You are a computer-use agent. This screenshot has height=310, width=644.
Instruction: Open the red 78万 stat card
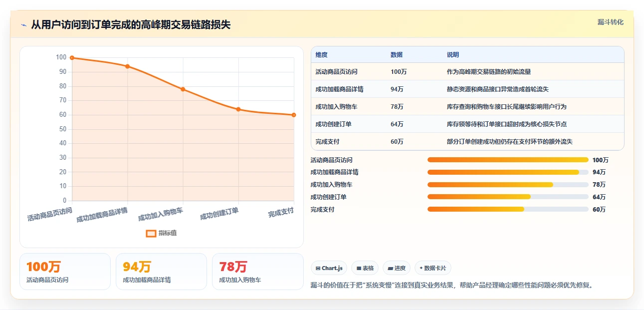point(258,272)
